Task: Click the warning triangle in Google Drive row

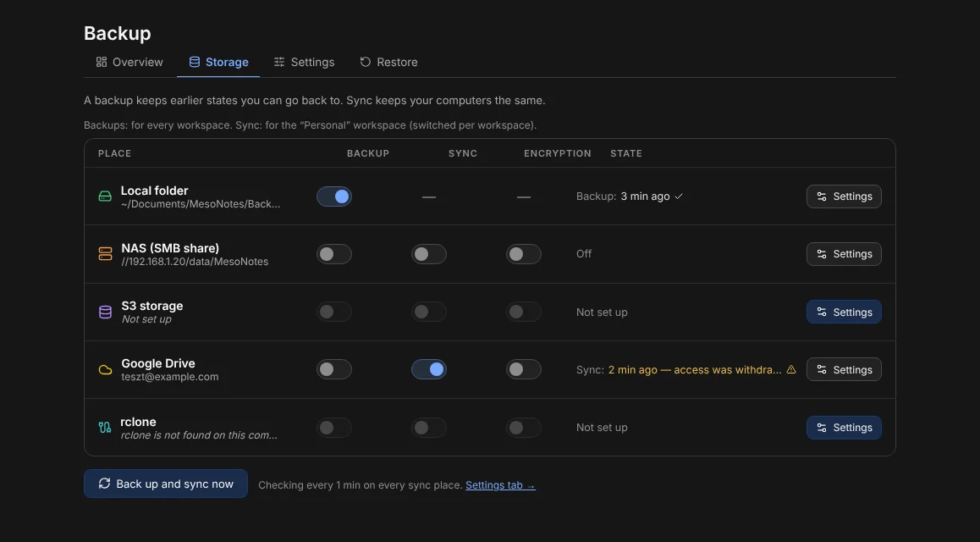Action: [x=791, y=369]
